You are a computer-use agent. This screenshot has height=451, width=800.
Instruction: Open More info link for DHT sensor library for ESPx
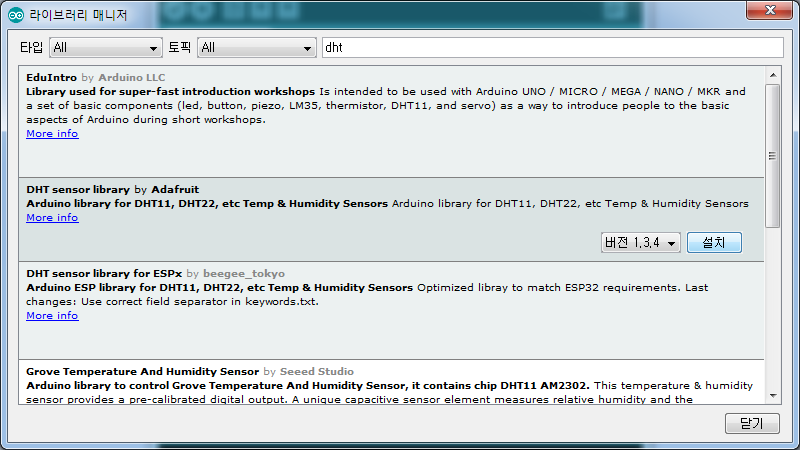click(x=52, y=316)
